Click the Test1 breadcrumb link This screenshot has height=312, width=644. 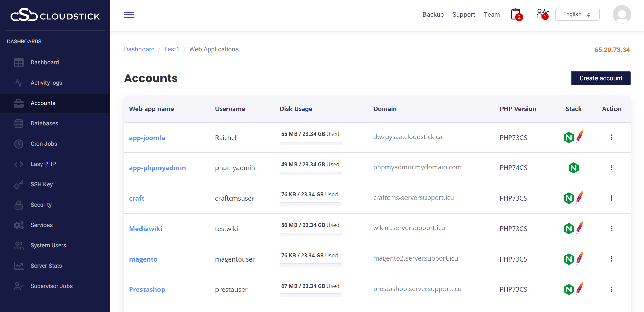[x=171, y=49]
